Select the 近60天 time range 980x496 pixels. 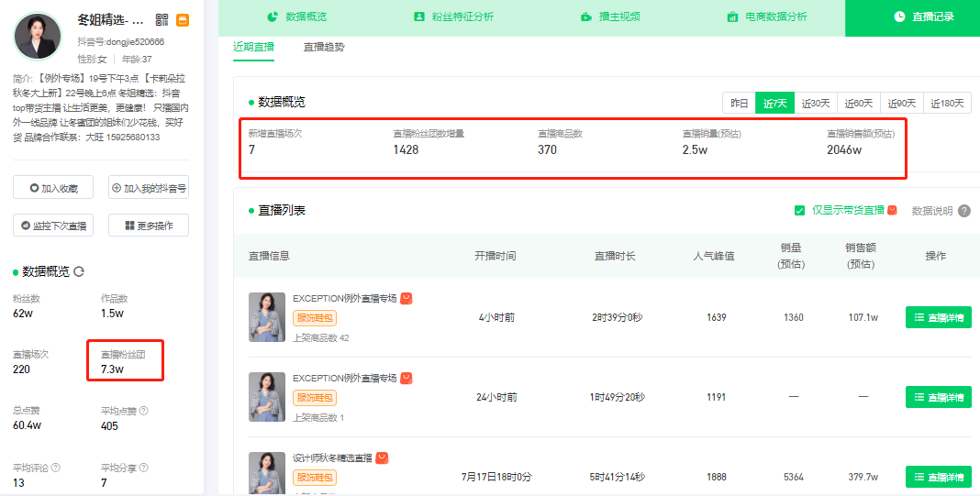859,103
